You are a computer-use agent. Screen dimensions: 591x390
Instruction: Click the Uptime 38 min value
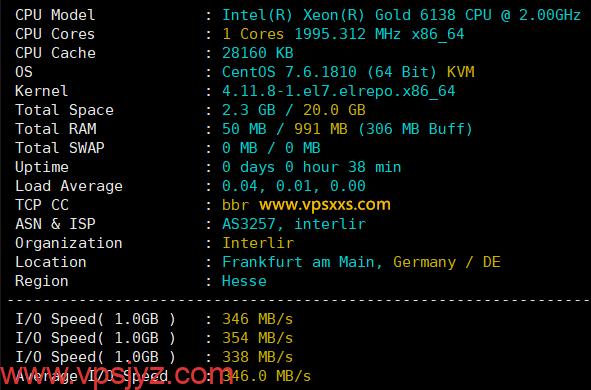pos(375,167)
